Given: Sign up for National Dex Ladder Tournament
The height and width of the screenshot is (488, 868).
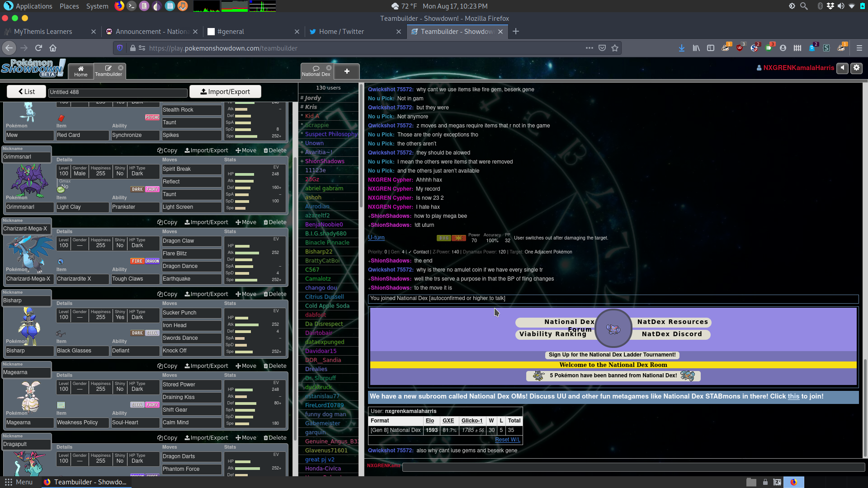Looking at the screenshot, I should click(612, 355).
